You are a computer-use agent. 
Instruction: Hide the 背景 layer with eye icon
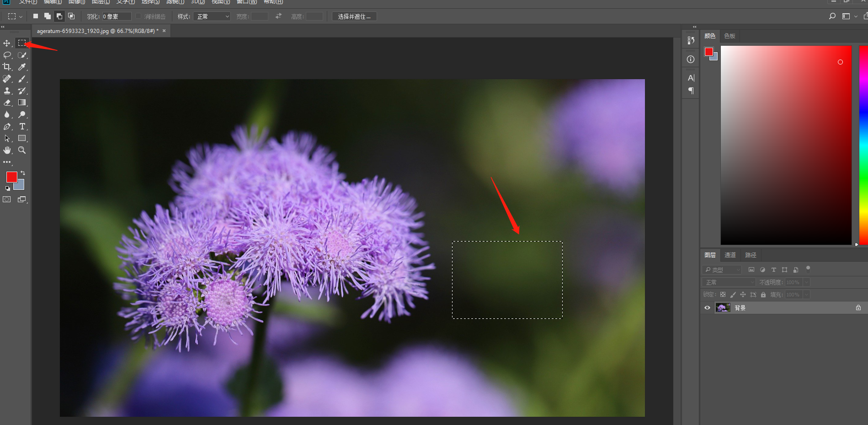pyautogui.click(x=707, y=308)
